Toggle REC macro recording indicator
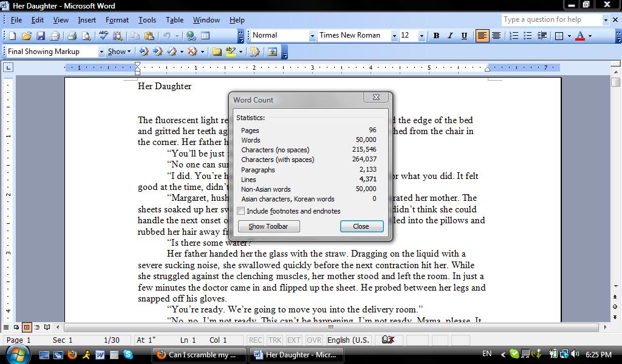 255,340
